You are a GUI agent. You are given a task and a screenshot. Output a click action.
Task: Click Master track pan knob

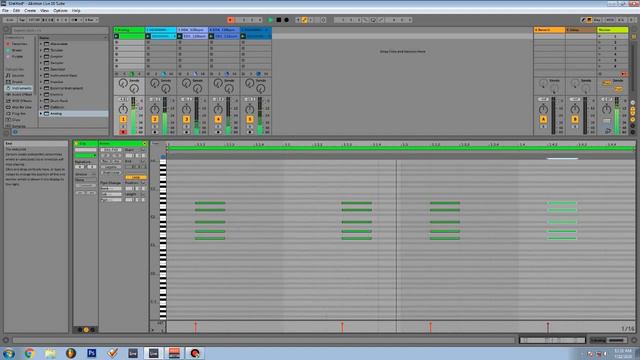[607, 109]
